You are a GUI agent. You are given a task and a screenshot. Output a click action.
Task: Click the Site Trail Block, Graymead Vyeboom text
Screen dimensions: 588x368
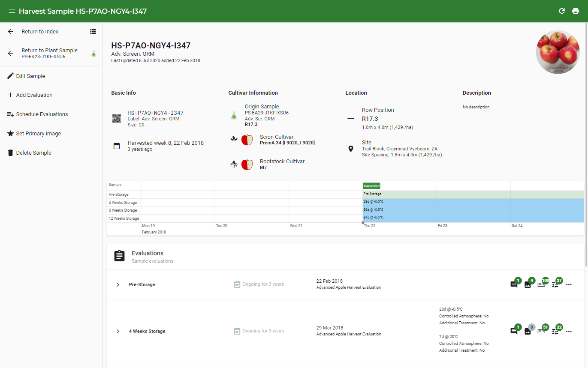click(x=400, y=149)
